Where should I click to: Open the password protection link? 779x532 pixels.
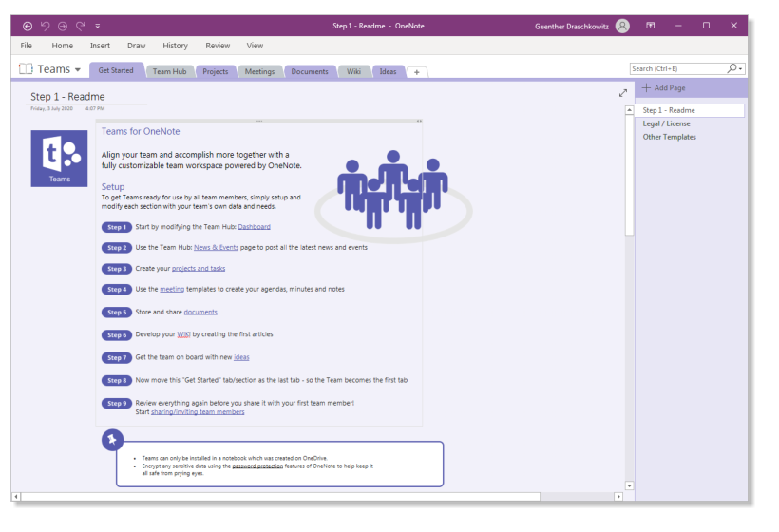pyautogui.click(x=257, y=465)
